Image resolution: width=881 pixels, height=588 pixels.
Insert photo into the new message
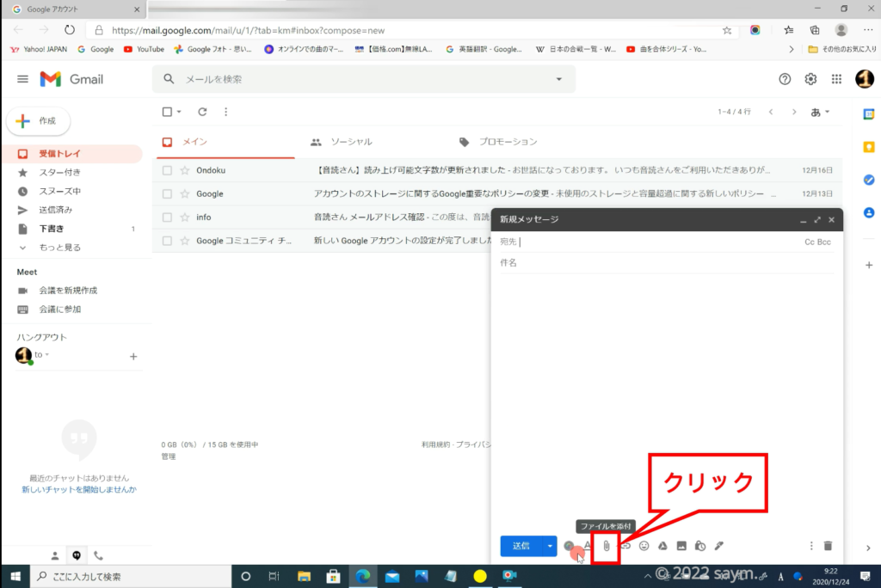(x=681, y=546)
